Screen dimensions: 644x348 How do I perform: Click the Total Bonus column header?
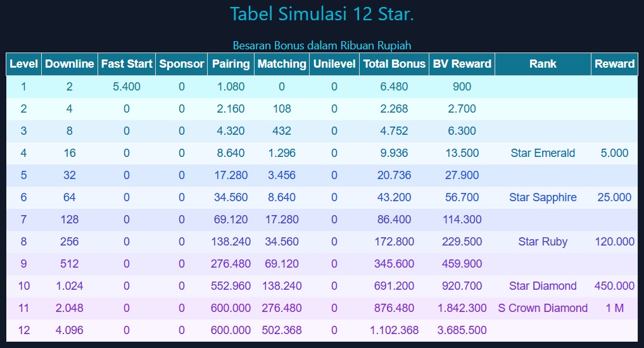(395, 64)
